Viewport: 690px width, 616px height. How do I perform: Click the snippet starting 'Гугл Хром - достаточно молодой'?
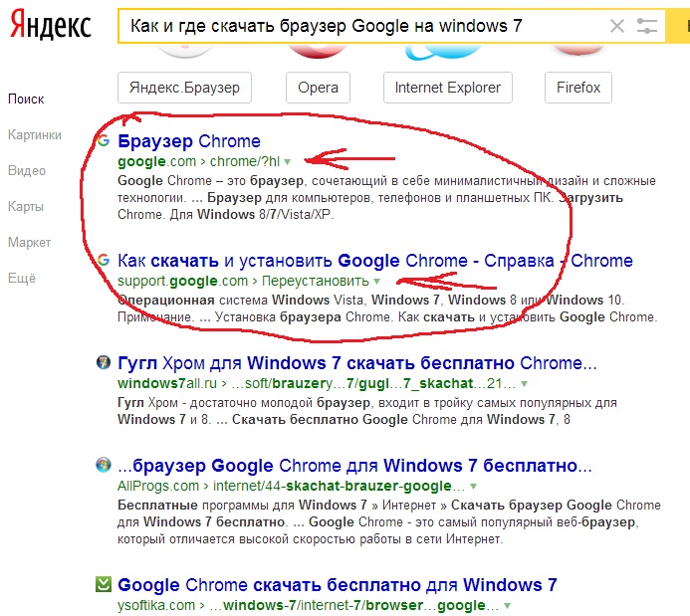click(x=367, y=411)
